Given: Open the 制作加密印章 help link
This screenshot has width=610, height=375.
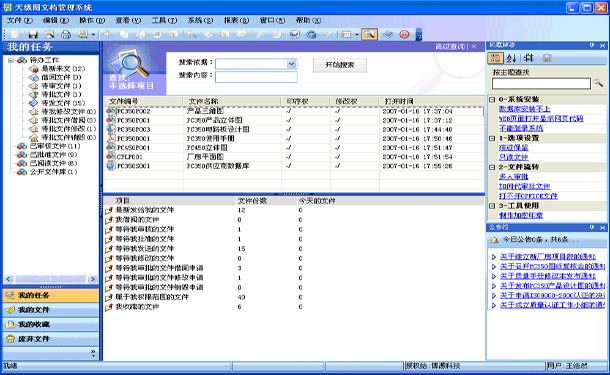Looking at the screenshot, I should [x=521, y=215].
